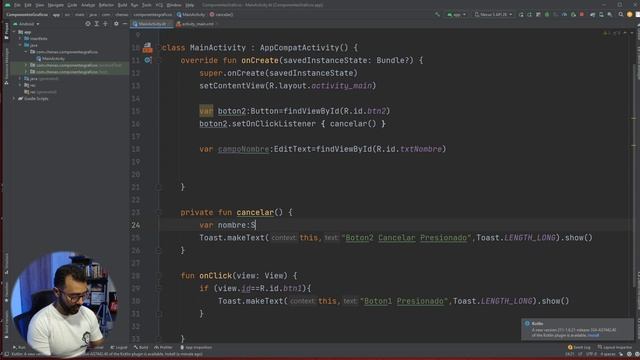Select MainActivity file in project tree
This screenshot has height=360, width=640.
click(x=51, y=59)
